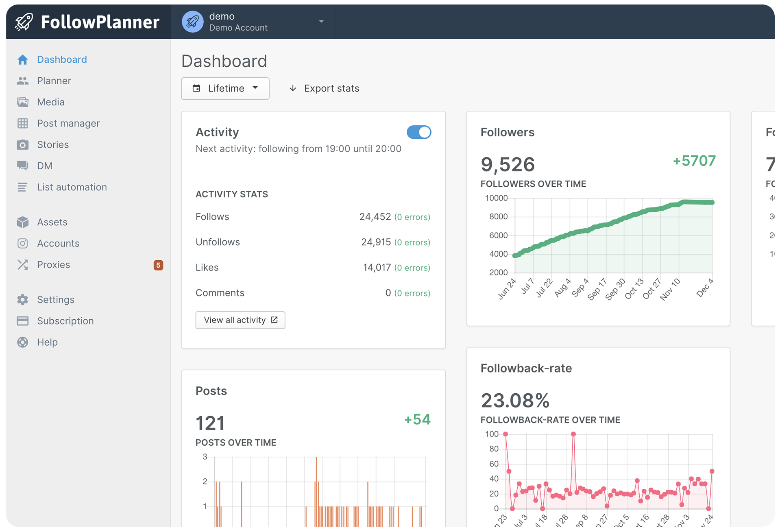Open Post manager via its grid icon
780x532 pixels.
[x=23, y=123]
